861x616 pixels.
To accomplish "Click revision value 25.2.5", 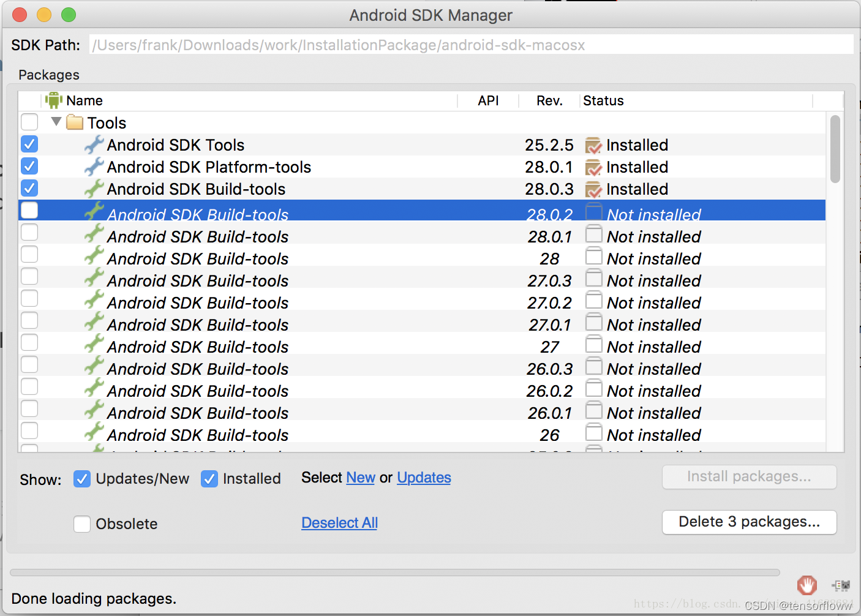I will tap(549, 145).
